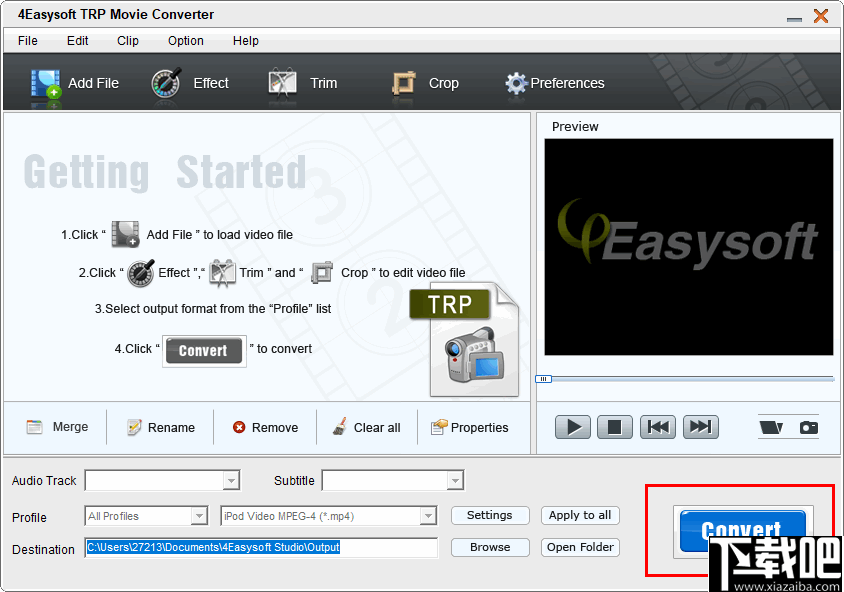Click the Convert button
The width and height of the screenshot is (844, 592).
click(741, 529)
